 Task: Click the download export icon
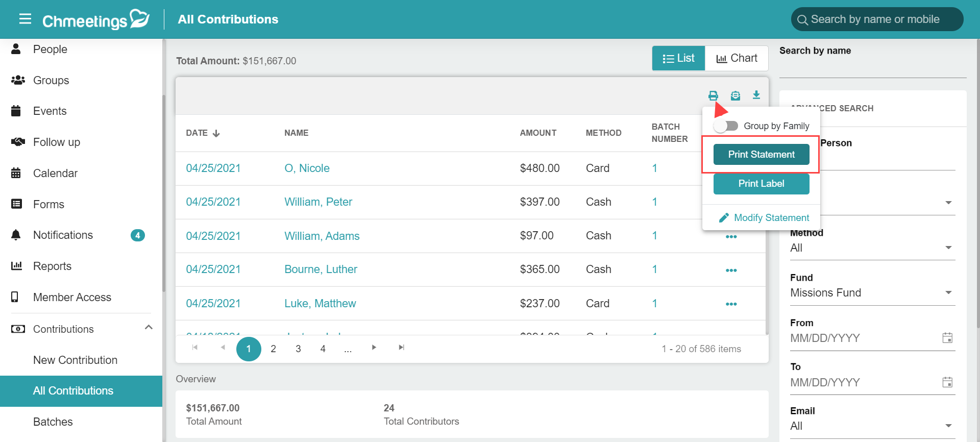pyautogui.click(x=756, y=95)
